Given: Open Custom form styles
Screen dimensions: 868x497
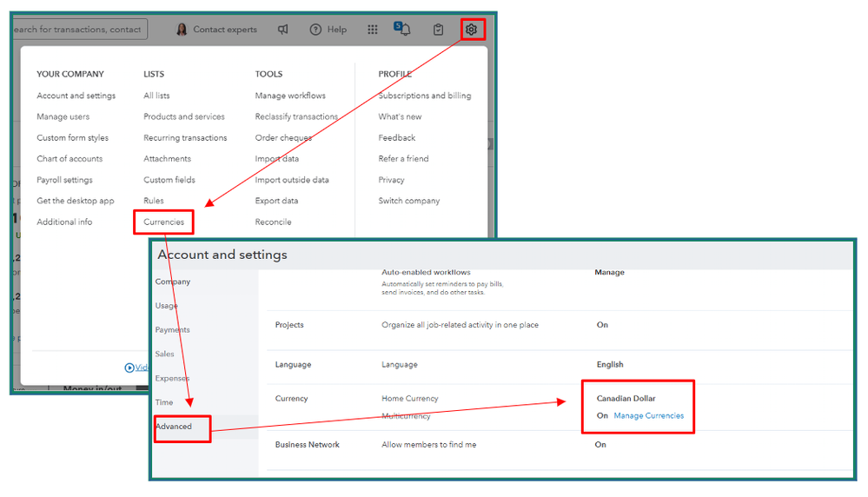Looking at the screenshot, I should (72, 138).
